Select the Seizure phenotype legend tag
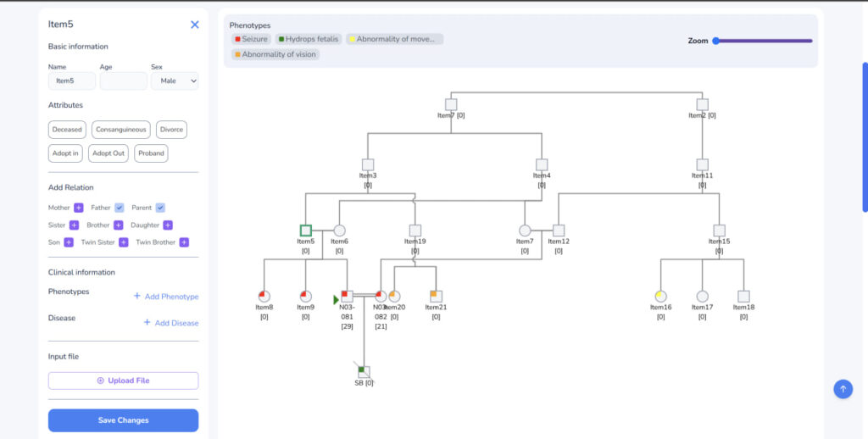Screen dimensions: 868x439 click(x=251, y=39)
